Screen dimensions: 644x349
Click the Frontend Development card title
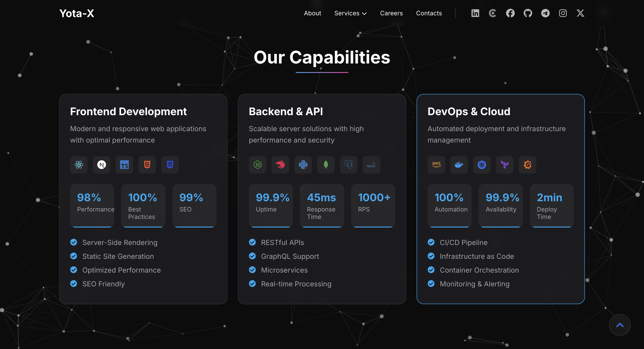(128, 112)
